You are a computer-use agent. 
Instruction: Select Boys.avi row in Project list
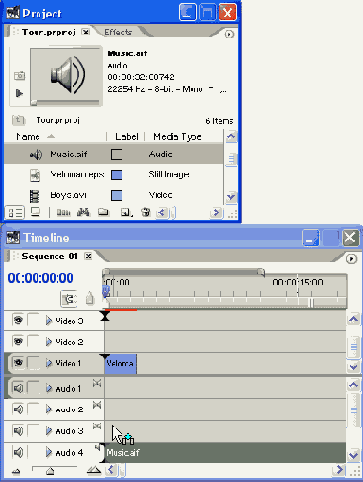(x=113, y=195)
